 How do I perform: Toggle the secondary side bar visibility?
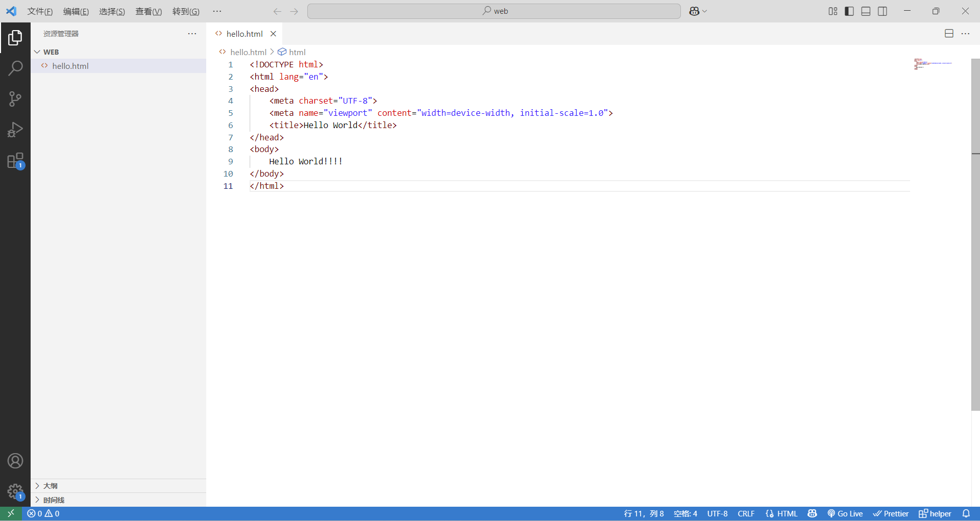pyautogui.click(x=883, y=11)
